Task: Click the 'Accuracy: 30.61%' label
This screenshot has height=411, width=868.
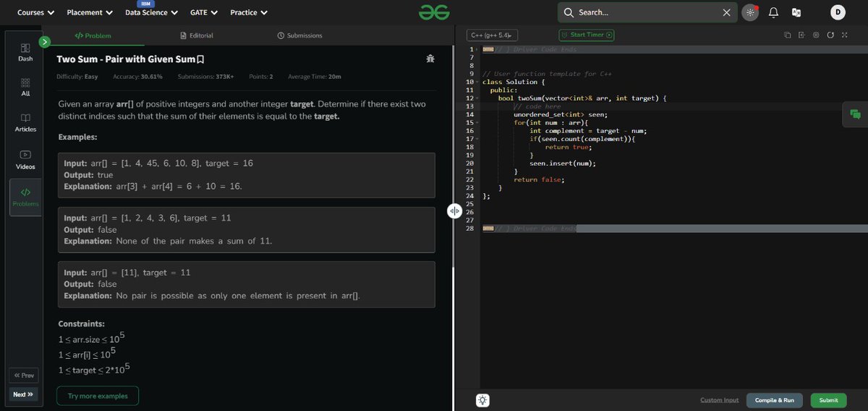Action: click(137, 77)
